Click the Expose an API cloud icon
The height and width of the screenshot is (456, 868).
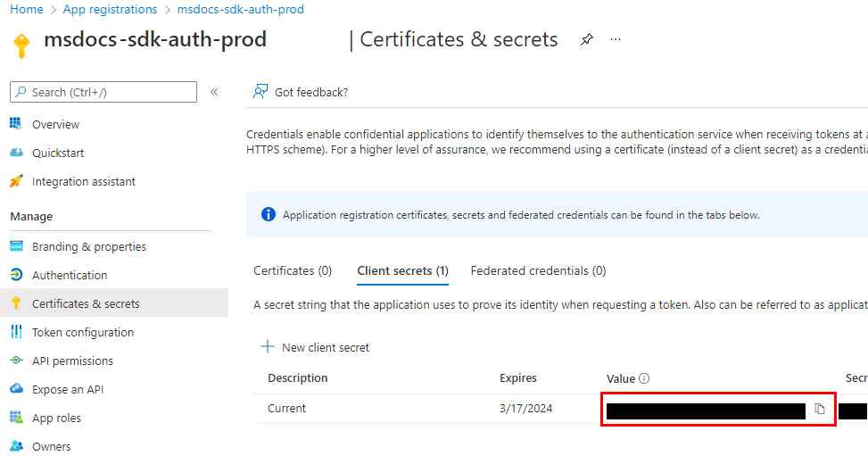[16, 389]
